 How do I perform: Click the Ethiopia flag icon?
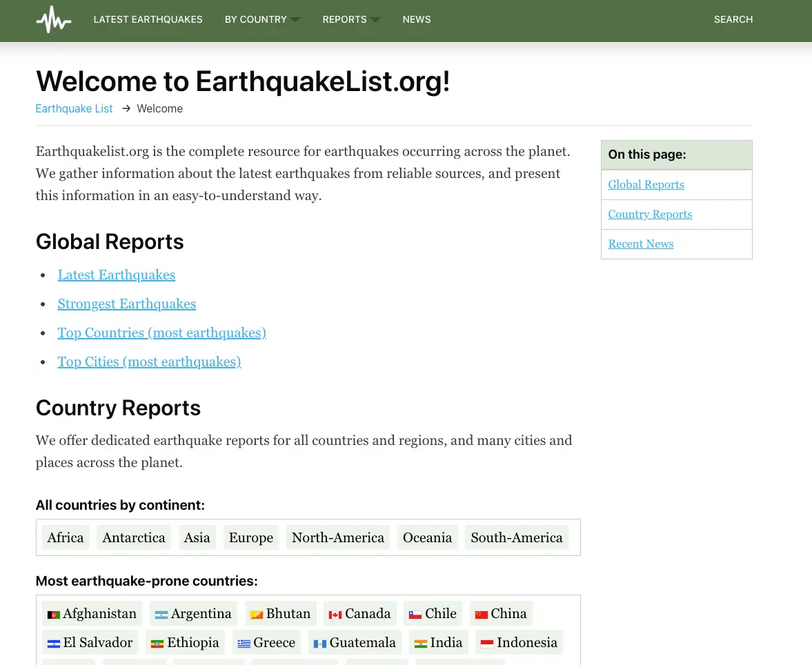[x=157, y=644]
